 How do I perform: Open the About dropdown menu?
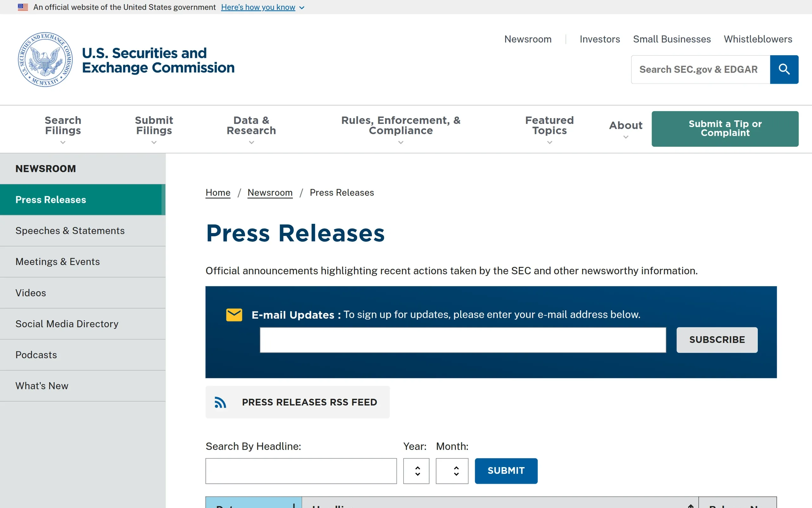626,129
